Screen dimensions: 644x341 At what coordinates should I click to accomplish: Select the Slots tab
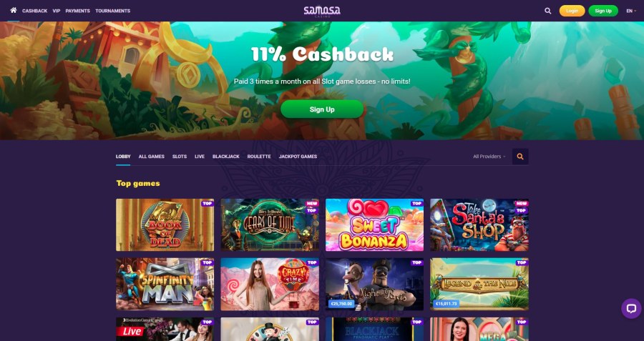click(x=180, y=157)
